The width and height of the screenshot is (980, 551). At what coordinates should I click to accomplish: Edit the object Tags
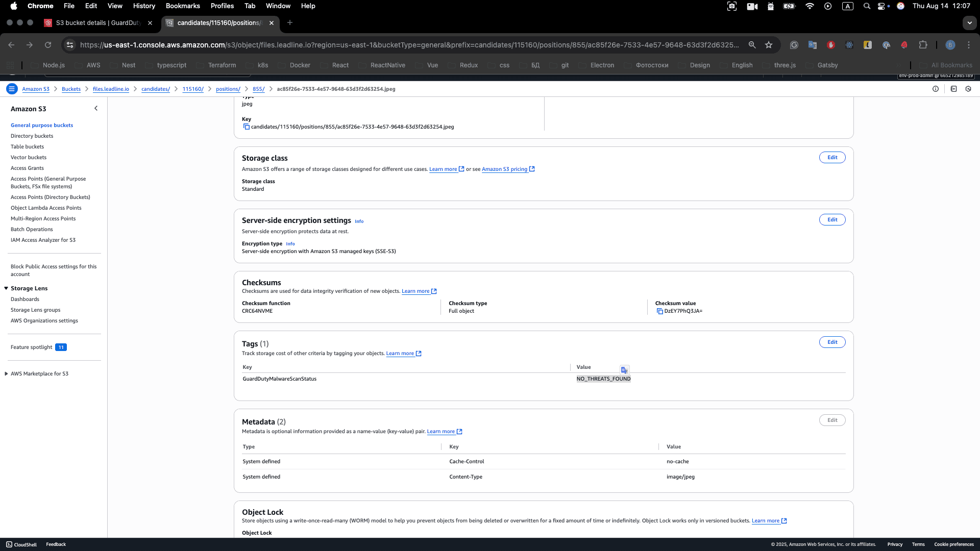pos(832,342)
